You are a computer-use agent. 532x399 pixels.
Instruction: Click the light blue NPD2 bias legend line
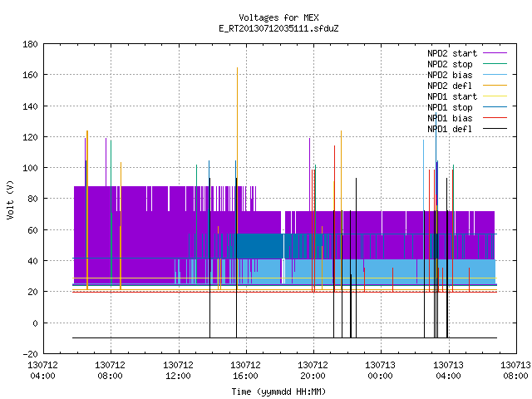[495, 75]
